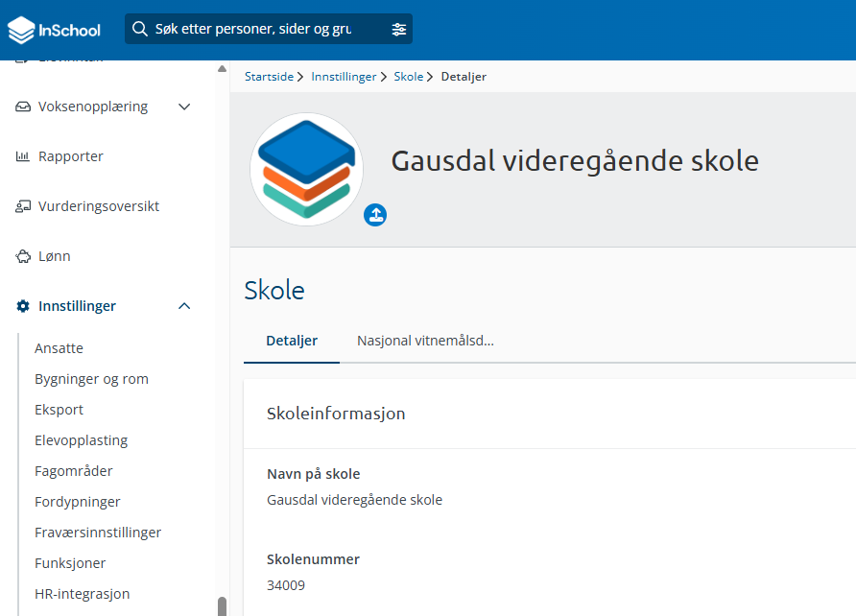This screenshot has width=856, height=616.
Task: Click the school name value text
Action: click(x=354, y=500)
